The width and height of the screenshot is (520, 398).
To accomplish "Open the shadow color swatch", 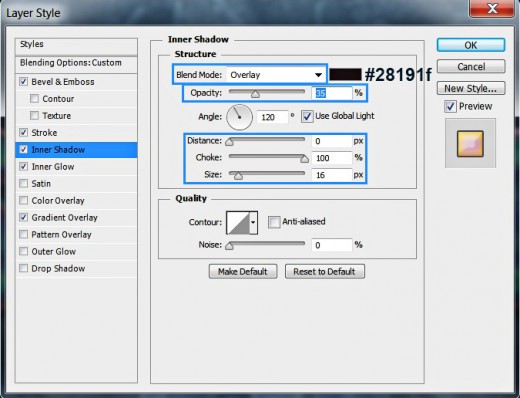I will pyautogui.click(x=345, y=74).
